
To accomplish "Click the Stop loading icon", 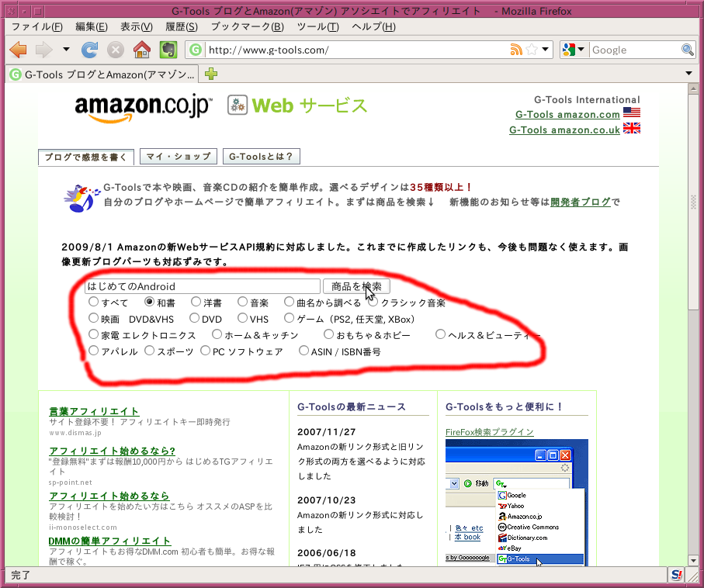I will pyautogui.click(x=116, y=50).
